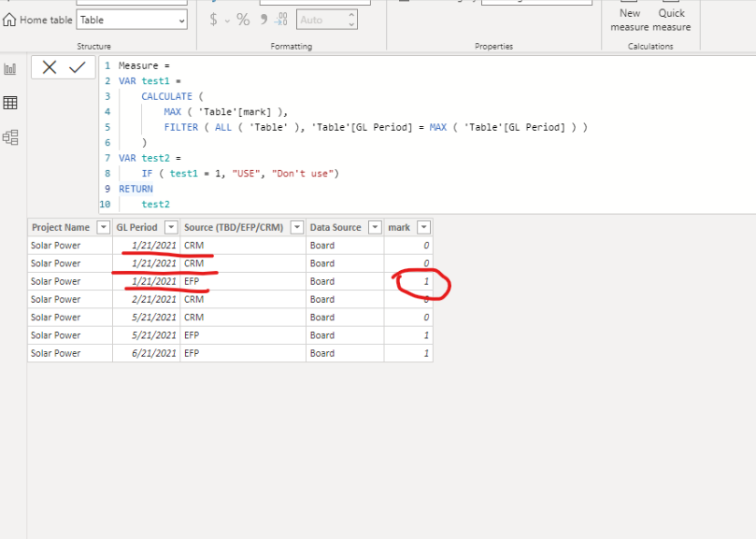Open mark column filter dropdown
Screen dimensions: 756x539
(x=423, y=228)
